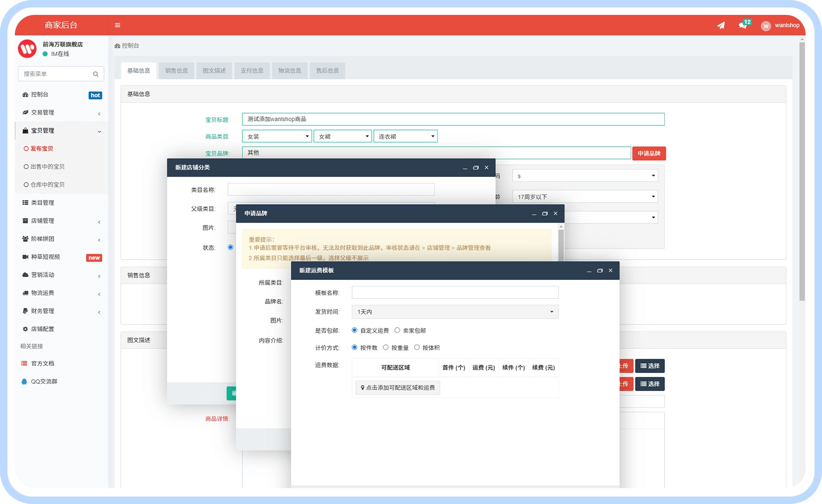Switch to the 物流信息 tab
The image size is (822, 504).
[x=290, y=71]
